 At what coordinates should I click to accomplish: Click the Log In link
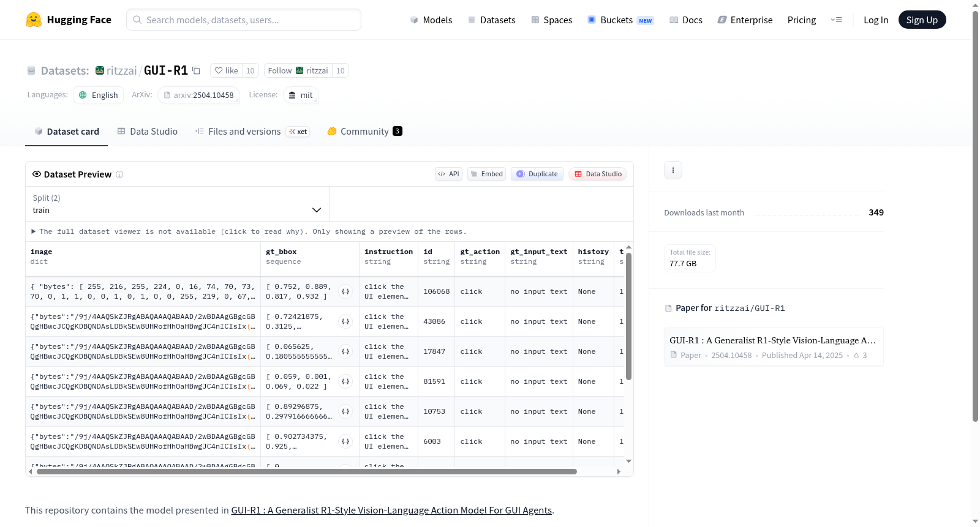[876, 20]
